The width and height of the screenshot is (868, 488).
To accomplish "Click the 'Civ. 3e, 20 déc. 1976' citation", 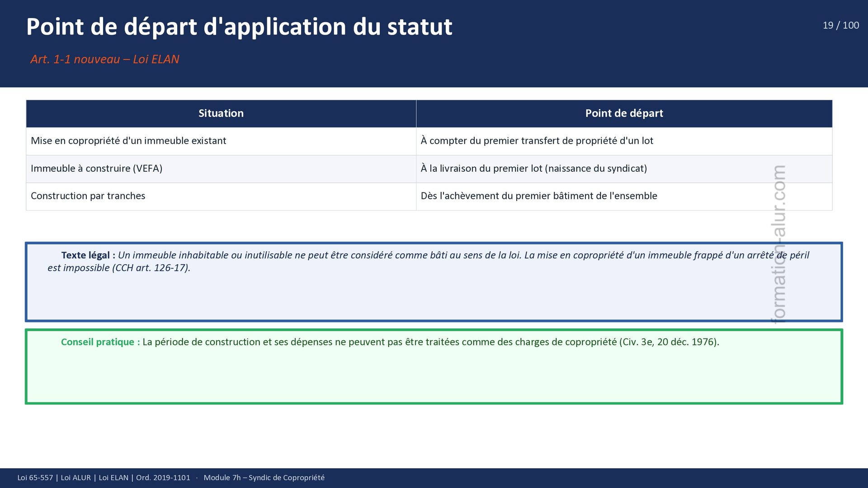I will pyautogui.click(x=669, y=342).
